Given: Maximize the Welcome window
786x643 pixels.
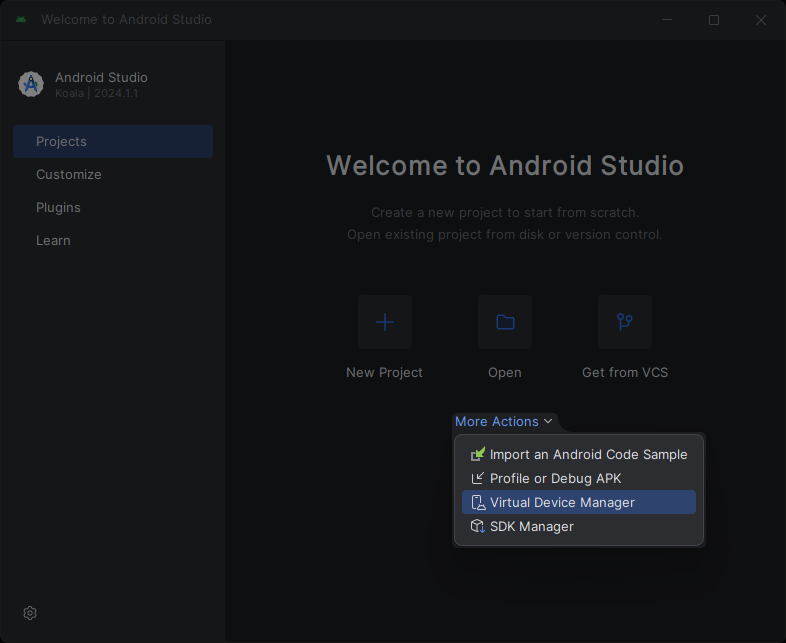Looking at the screenshot, I should click(x=714, y=20).
